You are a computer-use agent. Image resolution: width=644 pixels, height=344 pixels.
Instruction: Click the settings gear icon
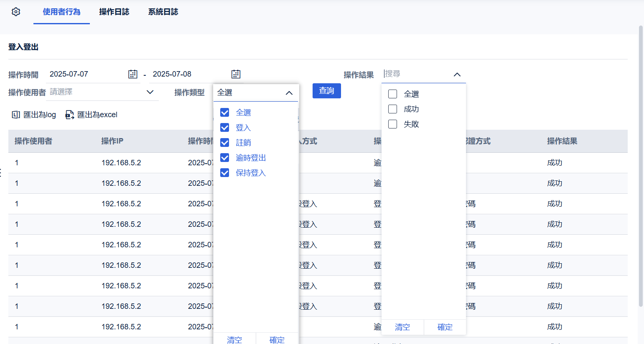pos(16,12)
